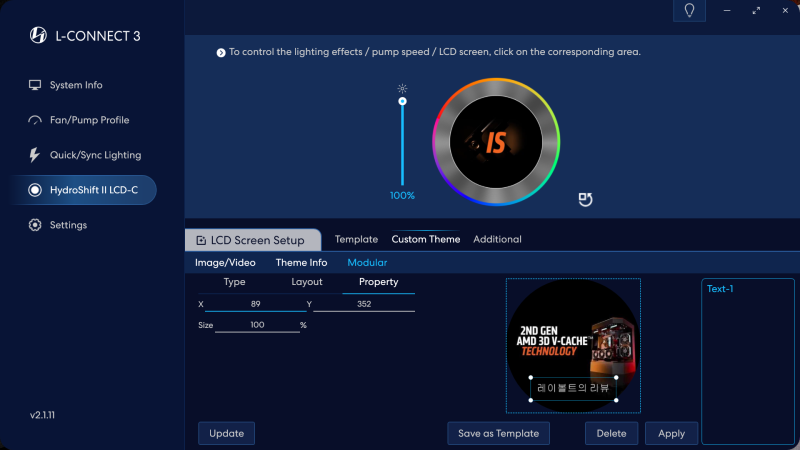Adjust the brightness slider handle
The width and height of the screenshot is (800, 450).
[x=403, y=101]
